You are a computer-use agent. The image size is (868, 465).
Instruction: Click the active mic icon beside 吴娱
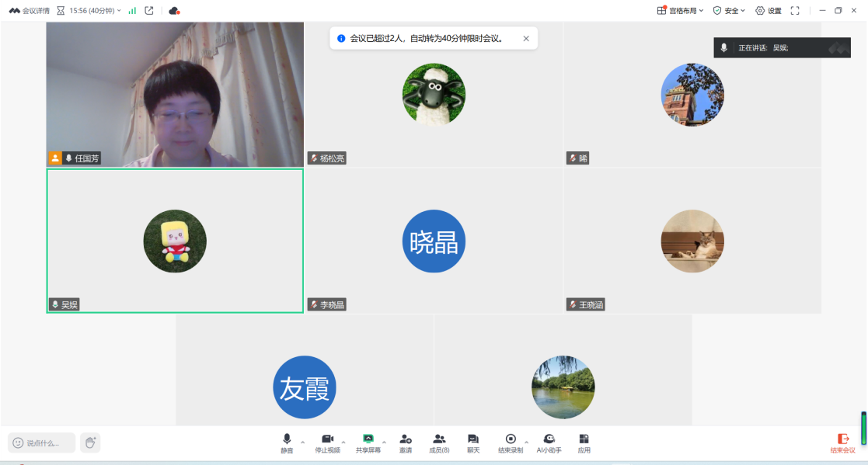click(55, 304)
